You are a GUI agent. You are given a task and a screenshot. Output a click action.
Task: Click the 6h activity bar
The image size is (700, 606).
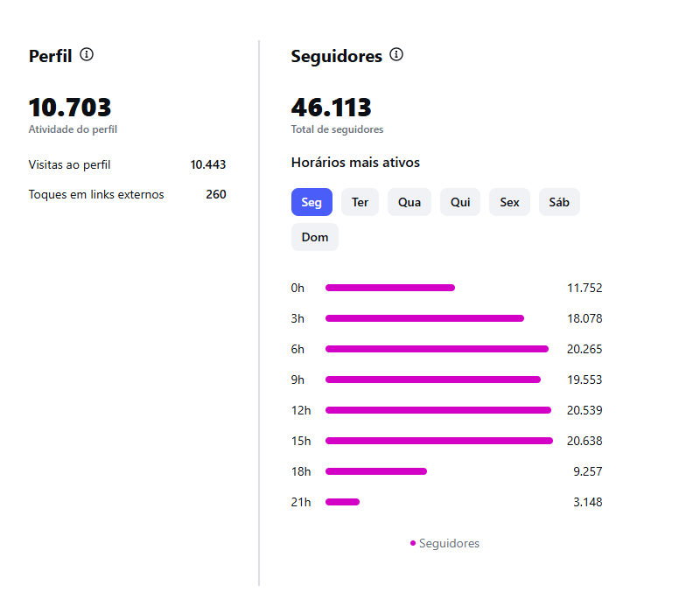(x=437, y=349)
